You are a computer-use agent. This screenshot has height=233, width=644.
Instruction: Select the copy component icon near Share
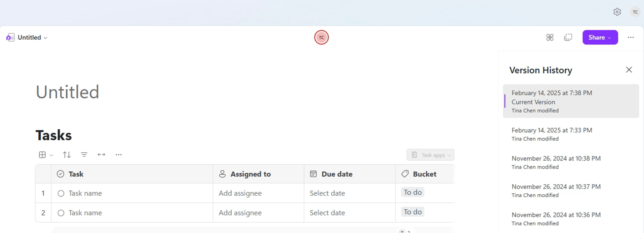(568, 37)
